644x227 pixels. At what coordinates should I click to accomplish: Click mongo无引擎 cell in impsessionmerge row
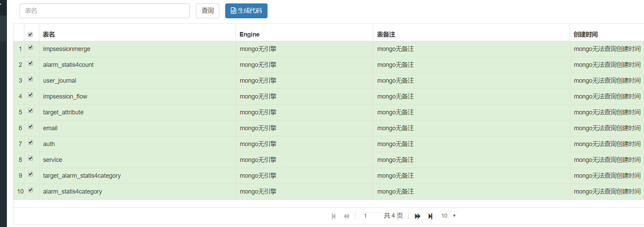click(258, 49)
